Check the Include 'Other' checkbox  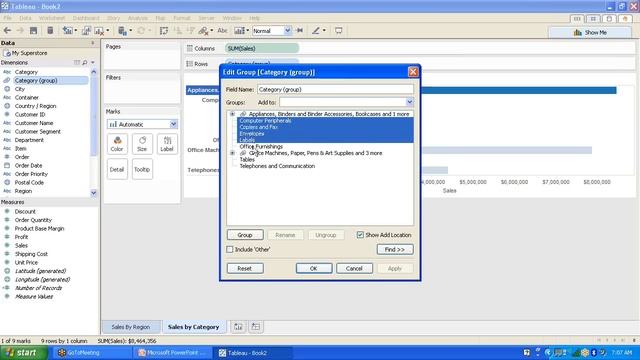click(x=230, y=249)
